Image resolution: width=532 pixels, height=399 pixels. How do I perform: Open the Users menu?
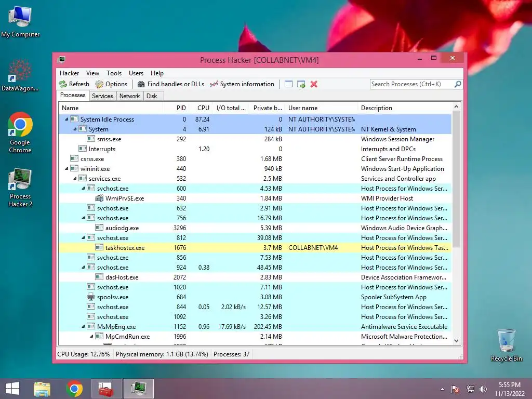pyautogui.click(x=136, y=73)
